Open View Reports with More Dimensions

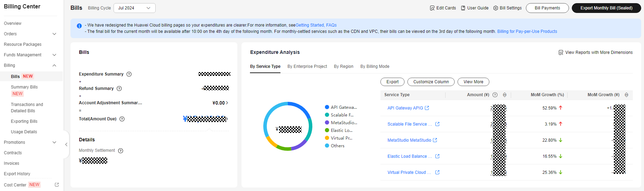coord(599,52)
